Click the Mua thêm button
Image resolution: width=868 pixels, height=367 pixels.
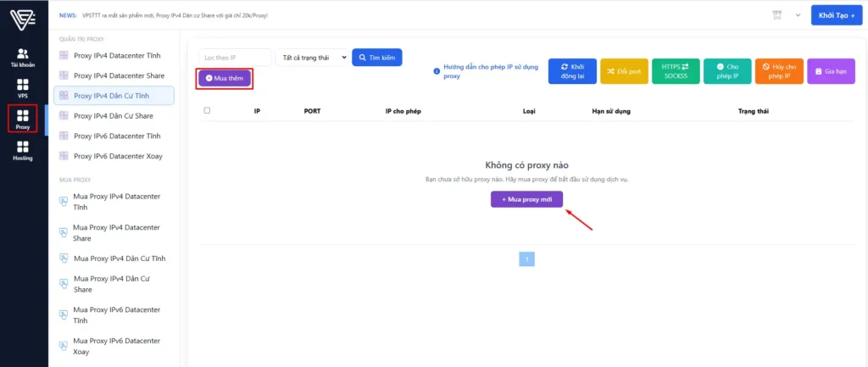pos(225,79)
